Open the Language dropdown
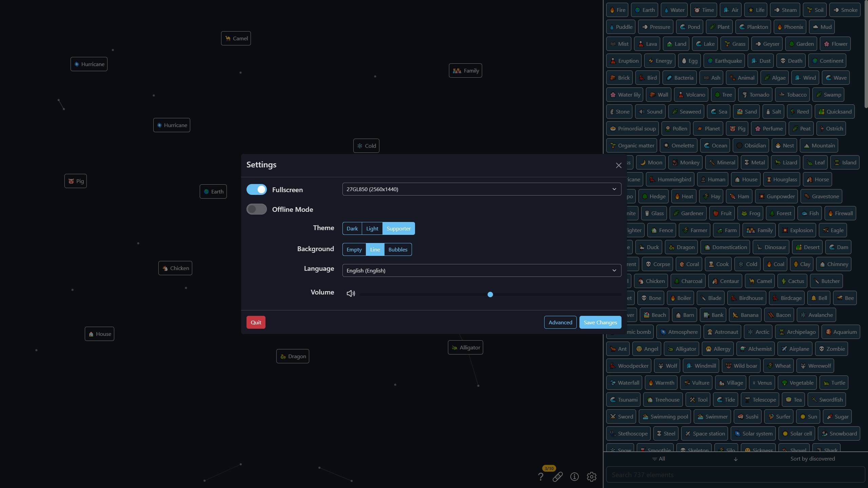This screenshot has width=868, height=488. click(x=481, y=270)
